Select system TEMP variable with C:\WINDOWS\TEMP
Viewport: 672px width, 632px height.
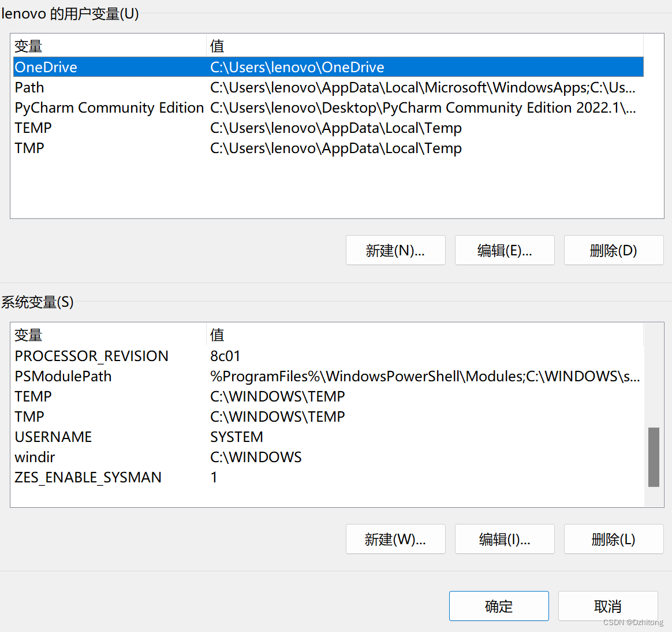coord(328,396)
